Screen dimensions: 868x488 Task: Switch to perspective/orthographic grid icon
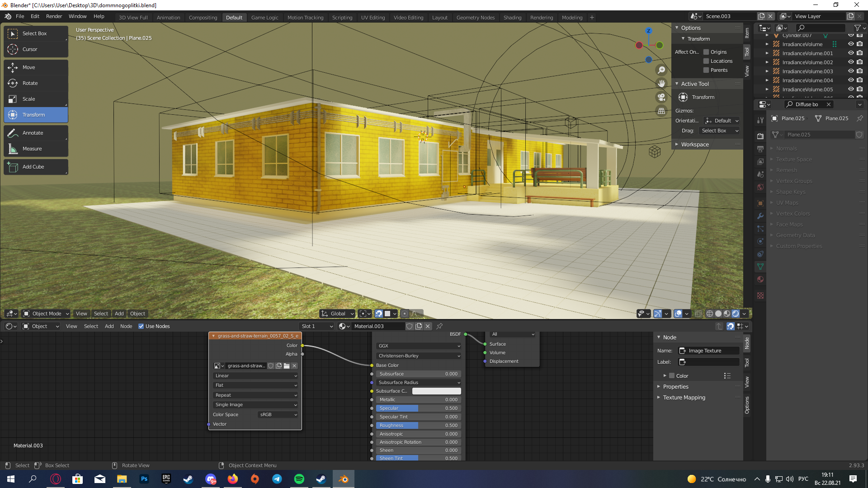pos(661,111)
